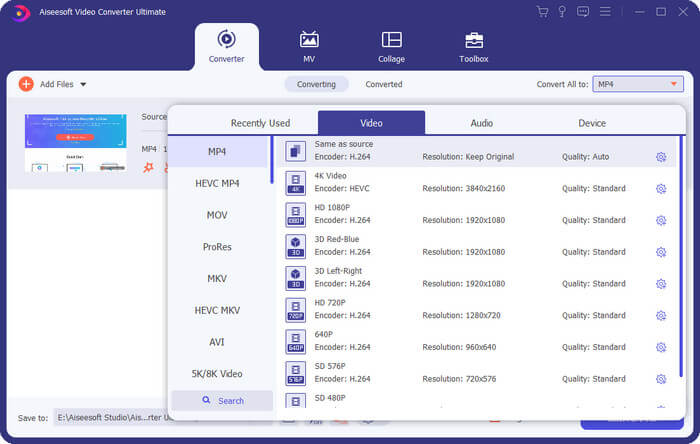Click the edit star-wand icon under MP4
This screenshot has width=700, height=444.
coord(148,168)
